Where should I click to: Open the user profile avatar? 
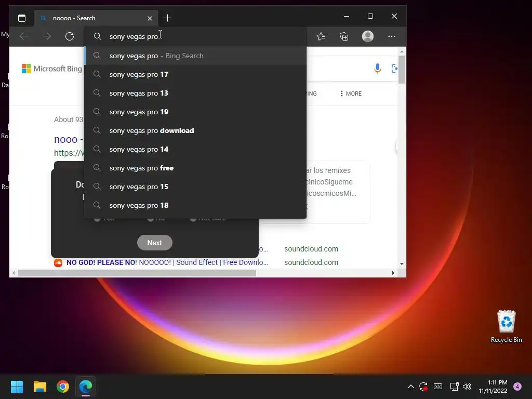[x=368, y=36]
